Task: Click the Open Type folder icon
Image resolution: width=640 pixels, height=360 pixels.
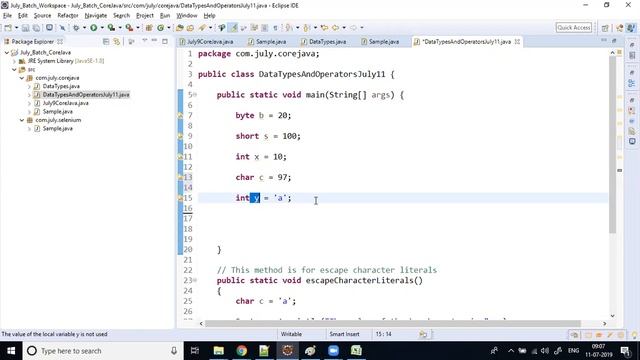Action: [180, 28]
